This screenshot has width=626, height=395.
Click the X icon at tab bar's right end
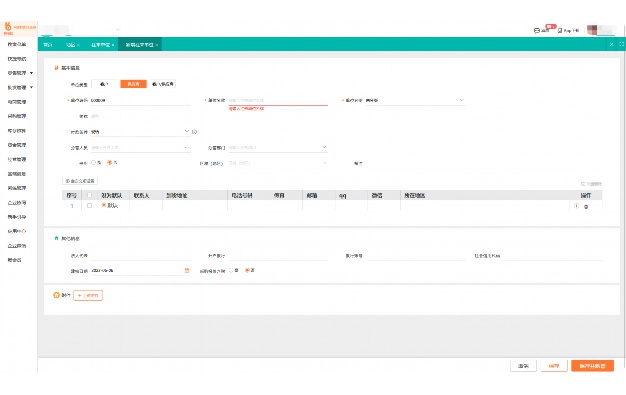[x=611, y=44]
